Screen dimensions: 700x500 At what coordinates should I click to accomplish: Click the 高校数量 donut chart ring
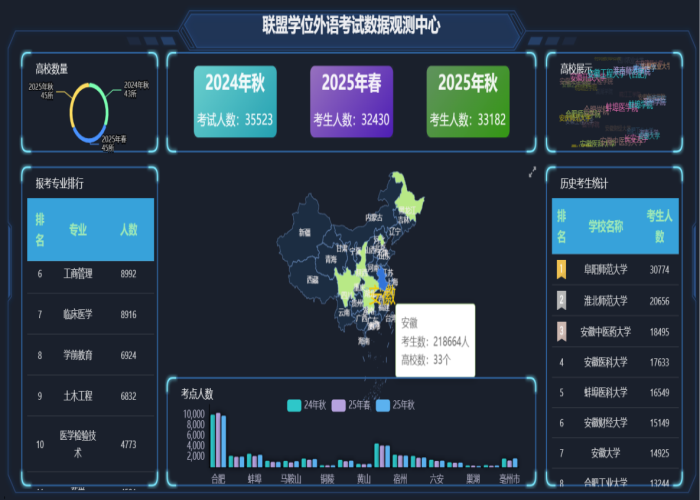(x=72, y=111)
